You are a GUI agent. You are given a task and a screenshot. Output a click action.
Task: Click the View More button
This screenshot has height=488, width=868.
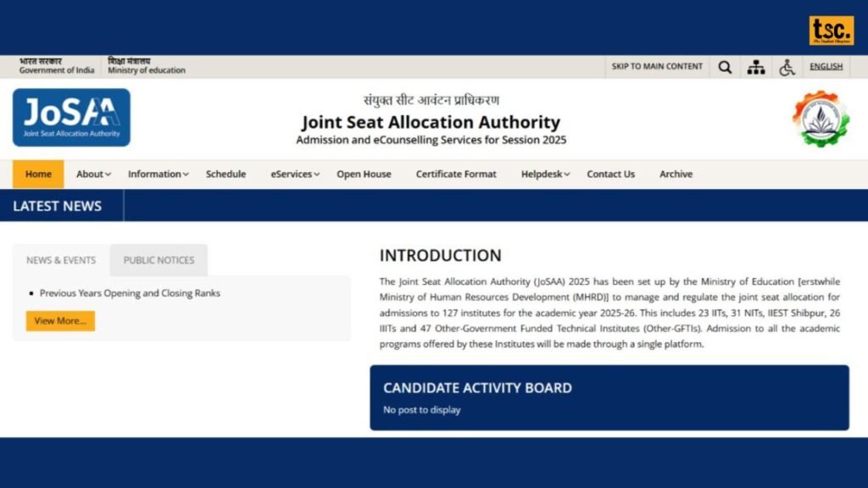point(60,321)
